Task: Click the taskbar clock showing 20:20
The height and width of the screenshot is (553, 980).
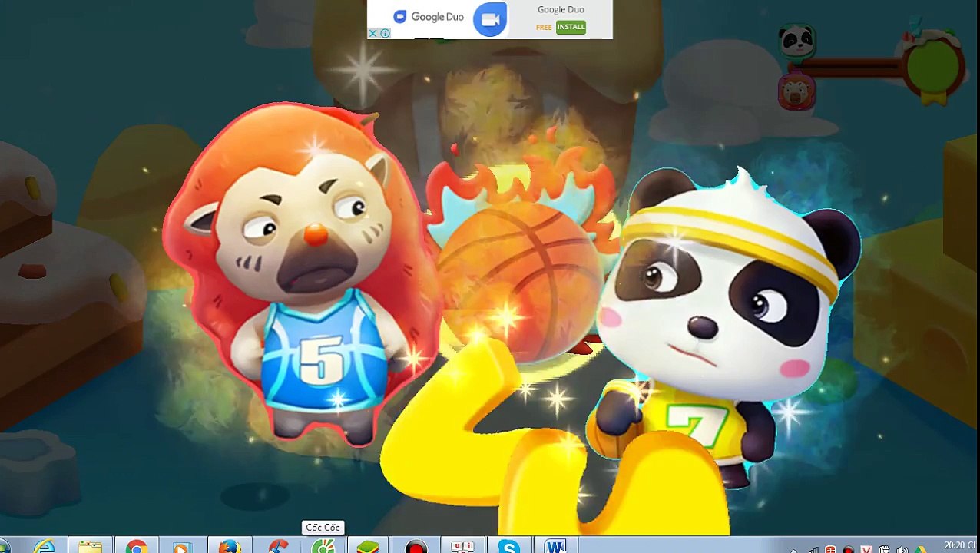Action: click(960, 546)
